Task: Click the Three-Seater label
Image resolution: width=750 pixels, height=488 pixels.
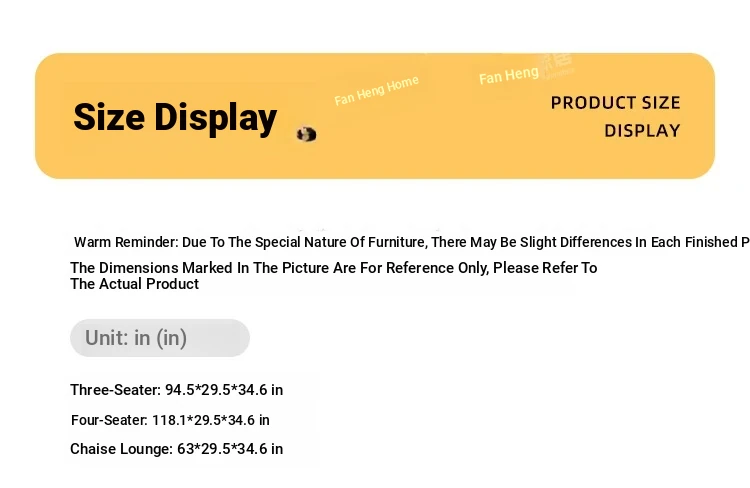Action: 116,390
